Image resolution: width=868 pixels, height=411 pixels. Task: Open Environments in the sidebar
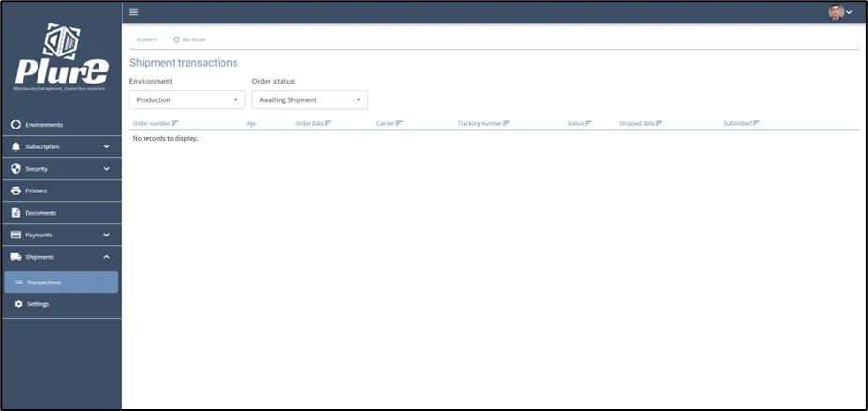pos(61,125)
